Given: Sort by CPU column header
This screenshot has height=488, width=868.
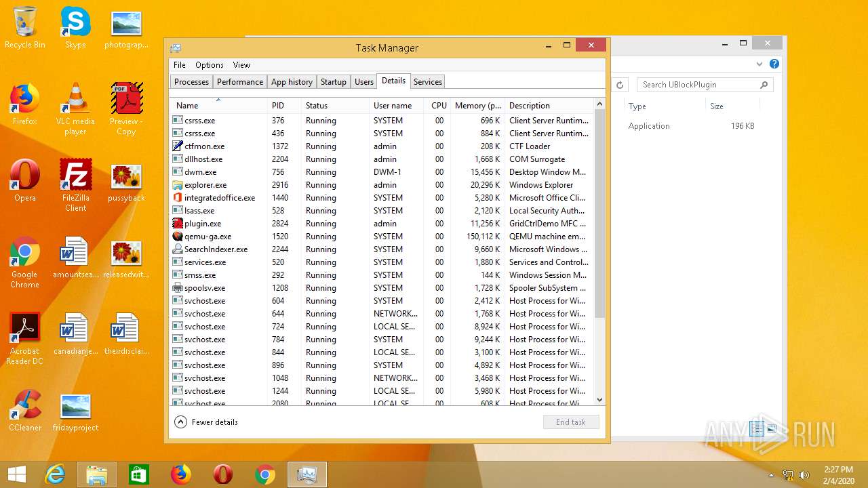Looking at the screenshot, I should click(x=438, y=106).
